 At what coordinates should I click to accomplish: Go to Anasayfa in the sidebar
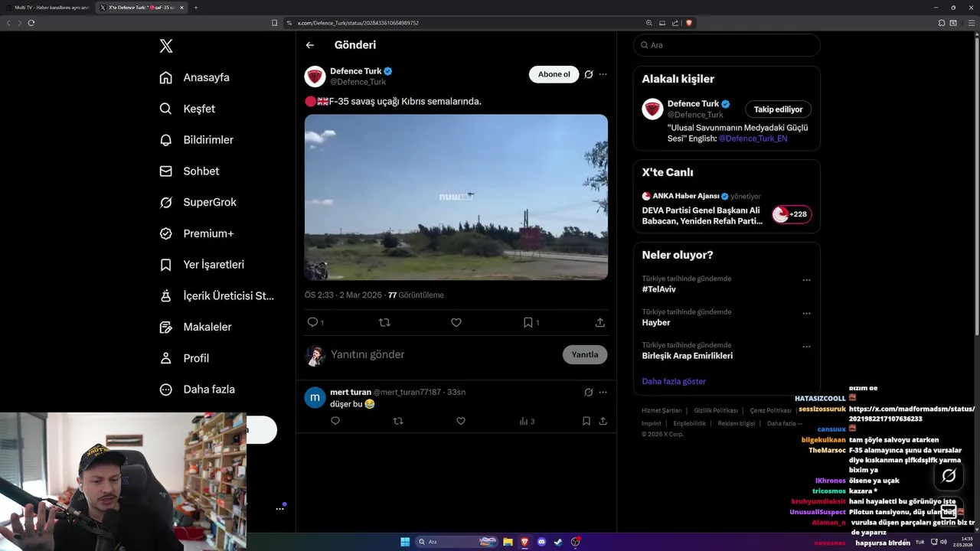tap(194, 77)
